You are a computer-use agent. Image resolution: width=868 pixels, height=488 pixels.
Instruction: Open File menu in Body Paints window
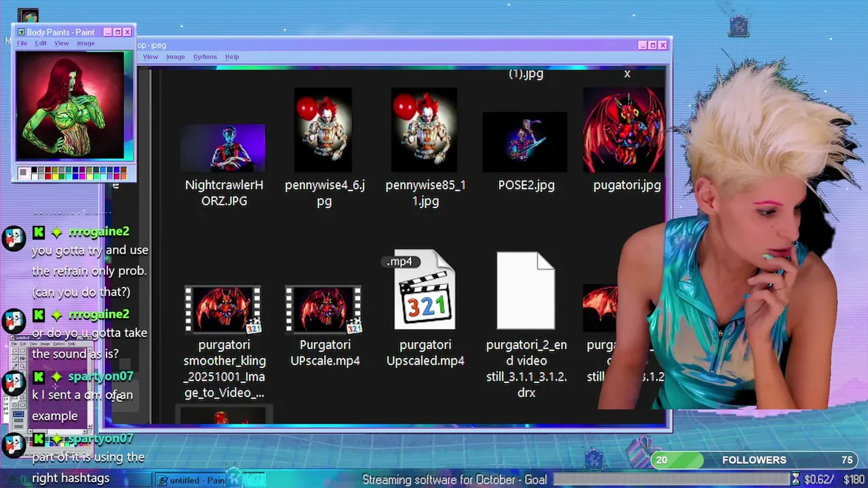22,43
